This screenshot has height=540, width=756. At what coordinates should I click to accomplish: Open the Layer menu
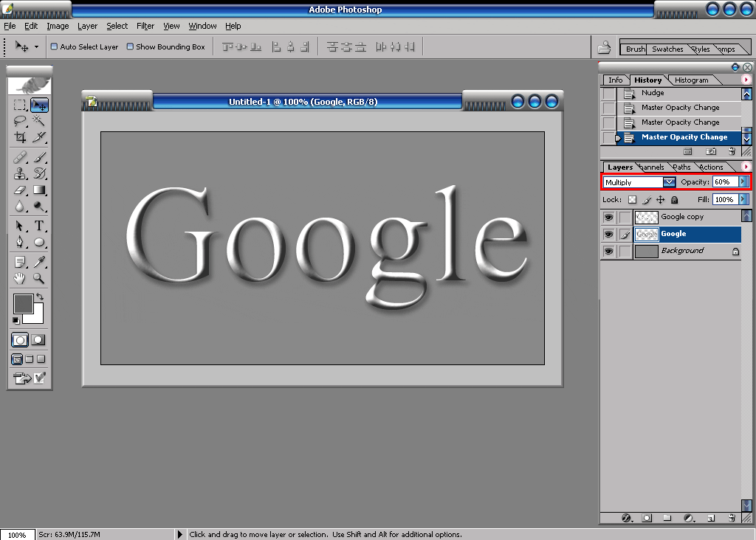pos(87,26)
